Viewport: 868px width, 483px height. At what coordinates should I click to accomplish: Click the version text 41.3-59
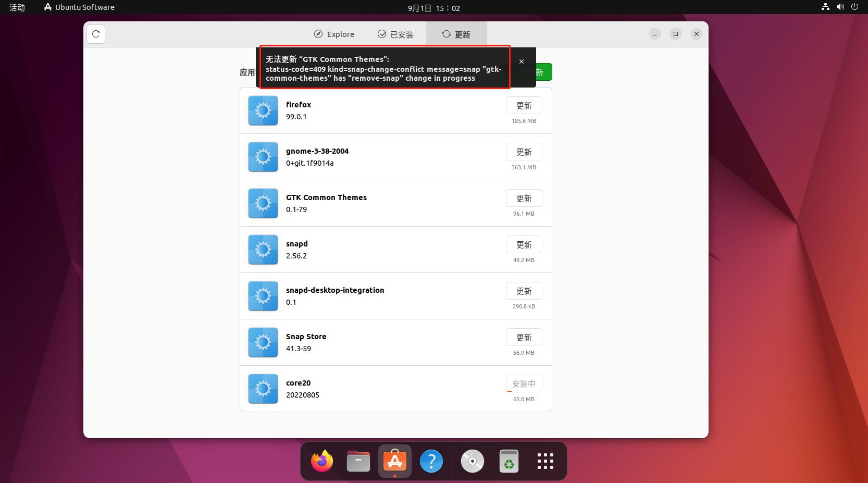(299, 349)
